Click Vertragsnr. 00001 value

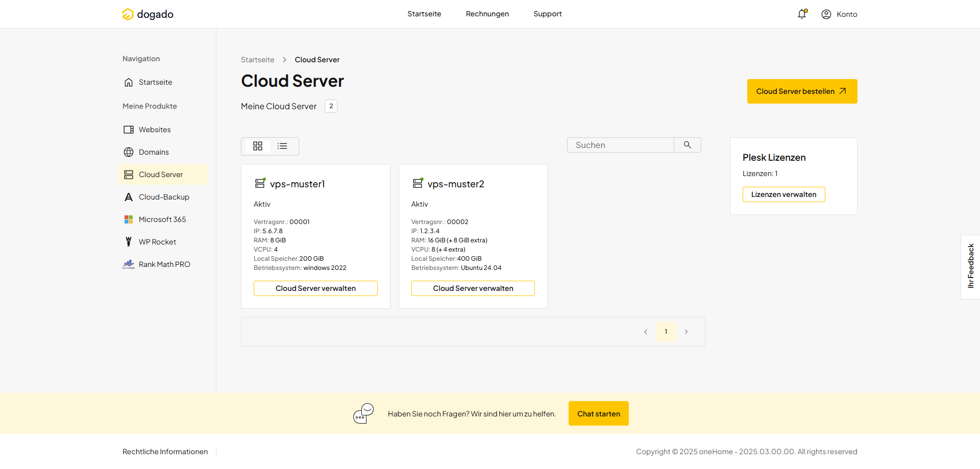point(300,222)
